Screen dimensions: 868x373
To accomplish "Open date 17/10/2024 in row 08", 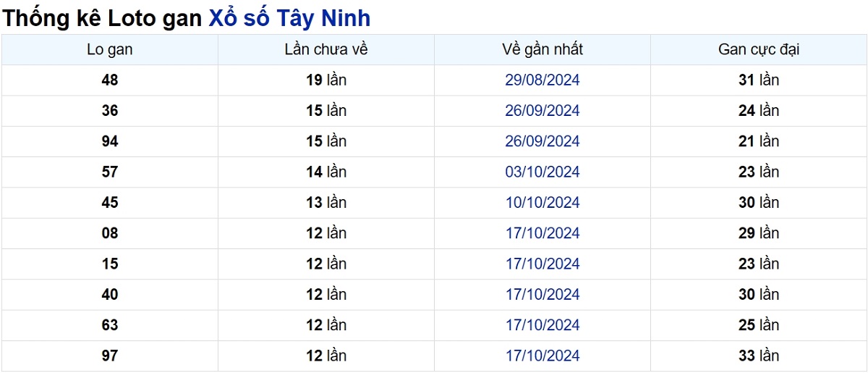I will 542,233.
